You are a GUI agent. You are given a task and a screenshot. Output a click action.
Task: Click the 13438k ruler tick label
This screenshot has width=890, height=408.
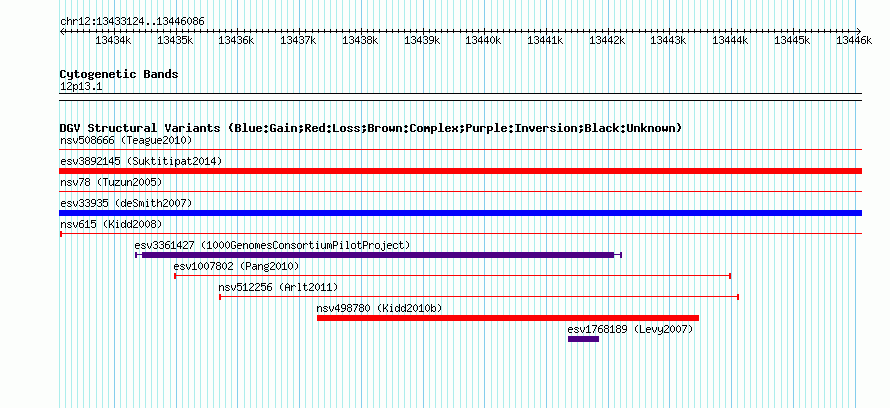pos(360,40)
